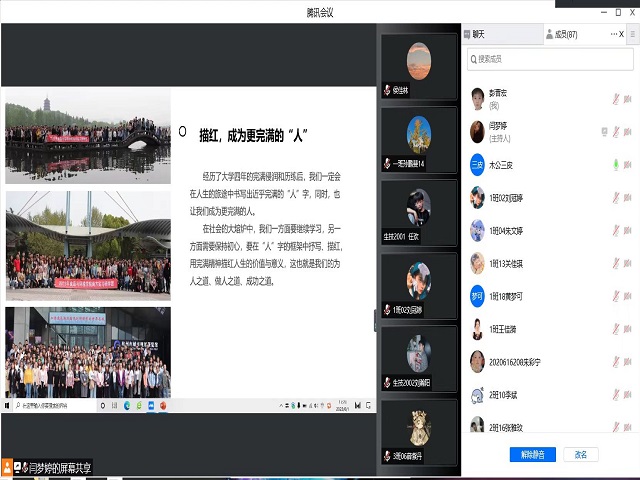Click the notification icon in the shared taskbar corner
Viewport: 640px width, 480px height.
coord(368,405)
